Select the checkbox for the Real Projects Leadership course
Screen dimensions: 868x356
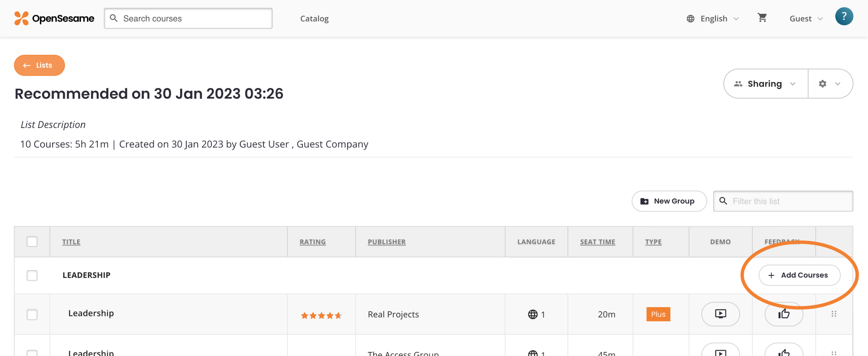click(32, 314)
